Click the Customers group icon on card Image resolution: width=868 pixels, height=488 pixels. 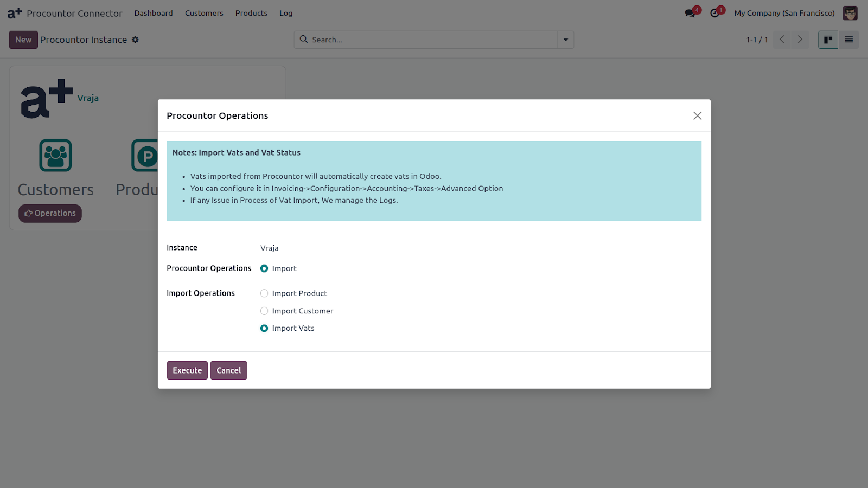point(55,155)
